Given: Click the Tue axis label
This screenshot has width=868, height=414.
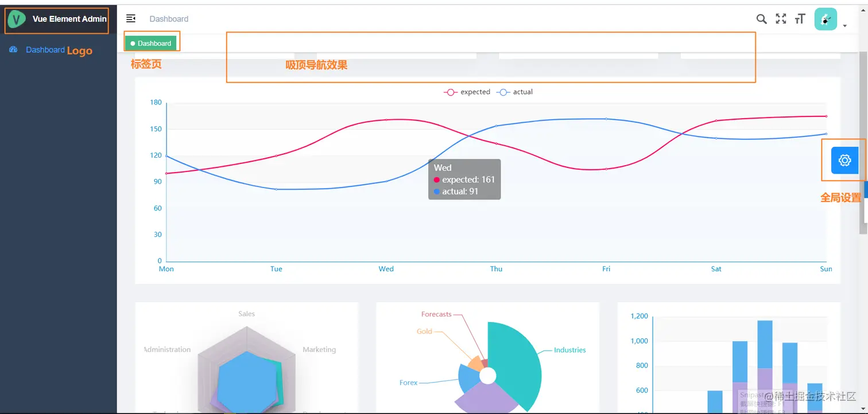Looking at the screenshot, I should 276,269.
